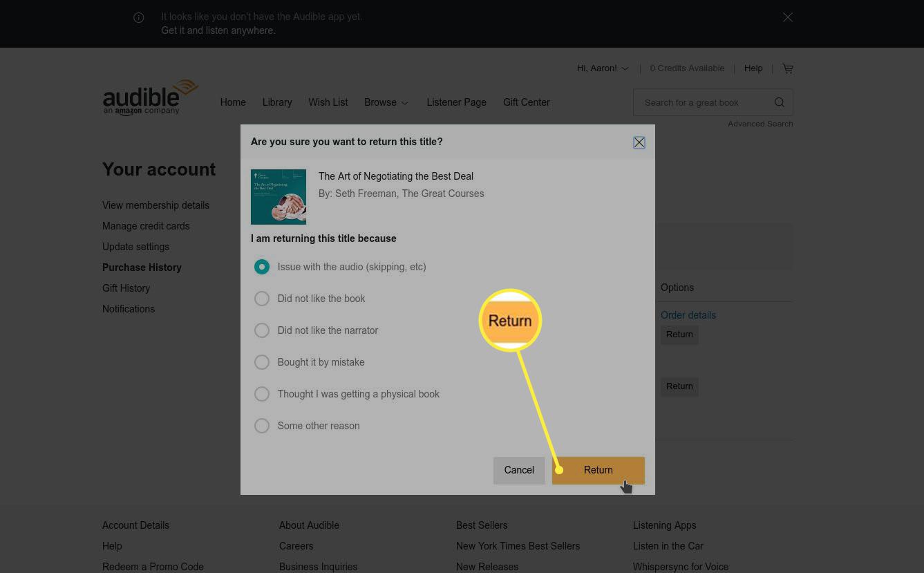Open Notifications in account sidebar

129,309
